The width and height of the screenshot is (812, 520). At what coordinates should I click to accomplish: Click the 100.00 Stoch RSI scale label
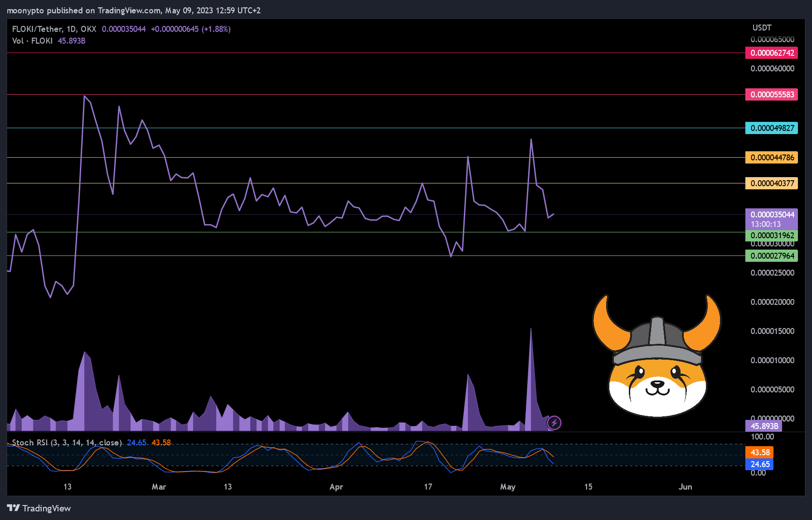(x=762, y=437)
